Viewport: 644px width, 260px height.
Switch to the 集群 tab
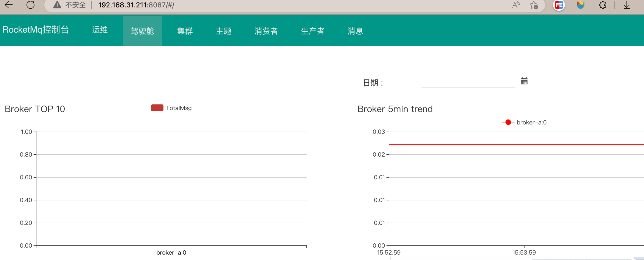click(x=185, y=31)
